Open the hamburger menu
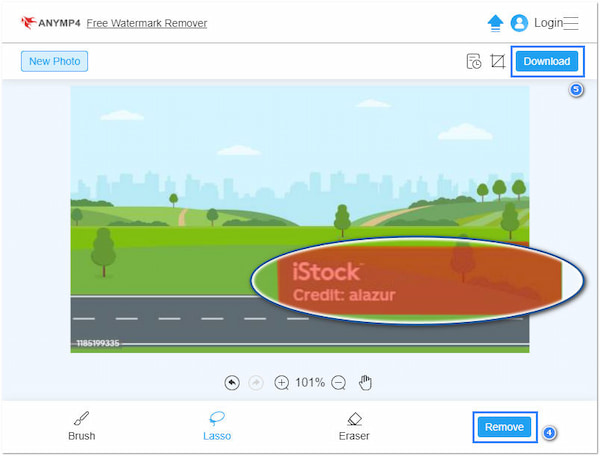Screen dimensions: 600x456 (571, 22)
